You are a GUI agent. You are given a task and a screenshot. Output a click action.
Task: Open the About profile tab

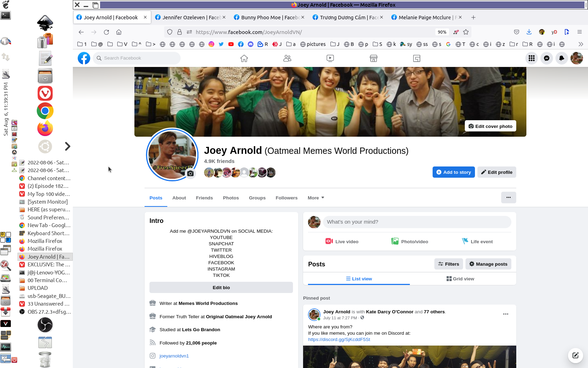[179, 198]
